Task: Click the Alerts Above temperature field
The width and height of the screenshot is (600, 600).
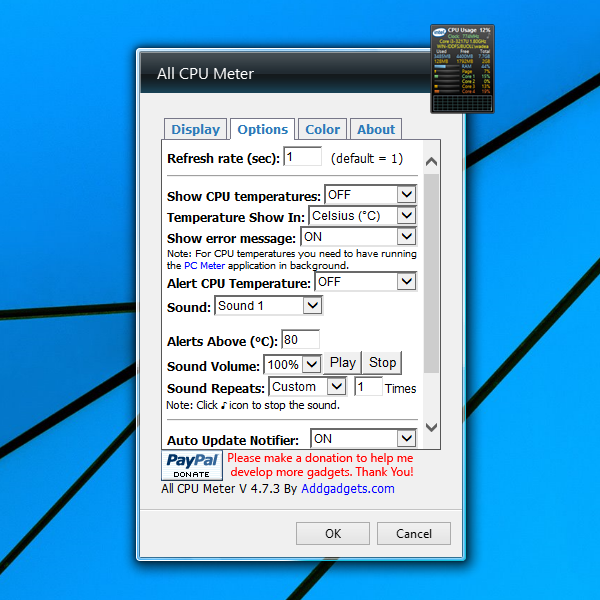Action: coord(300,340)
